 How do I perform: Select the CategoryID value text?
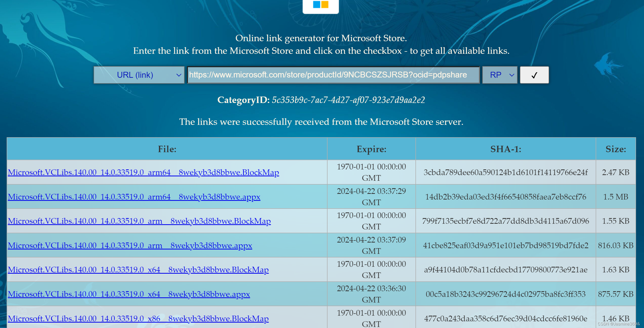point(348,100)
